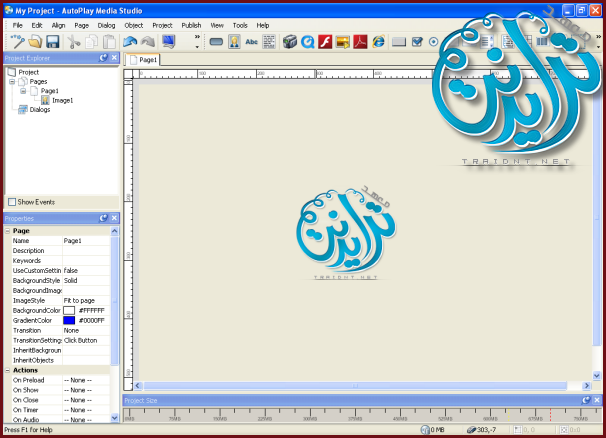Click the New Project wand icon

pos(17,41)
